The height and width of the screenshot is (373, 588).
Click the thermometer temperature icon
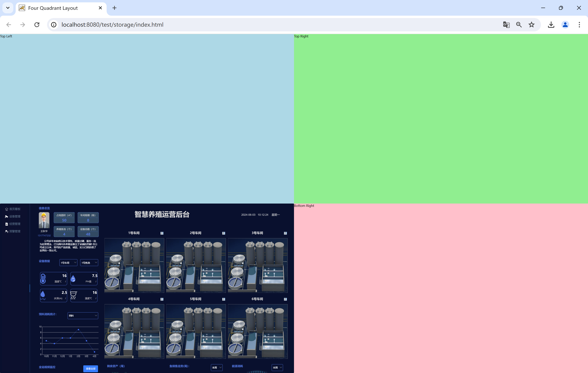pyautogui.click(x=43, y=278)
